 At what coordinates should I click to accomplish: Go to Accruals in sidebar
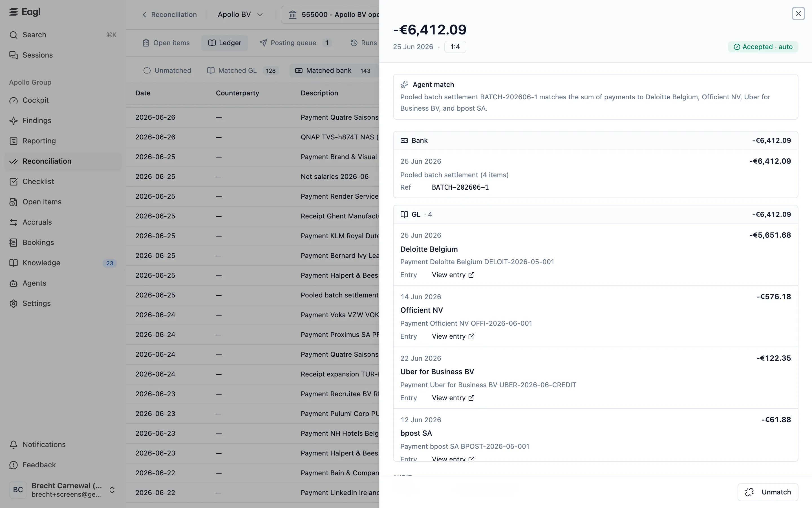pyautogui.click(x=63, y=222)
